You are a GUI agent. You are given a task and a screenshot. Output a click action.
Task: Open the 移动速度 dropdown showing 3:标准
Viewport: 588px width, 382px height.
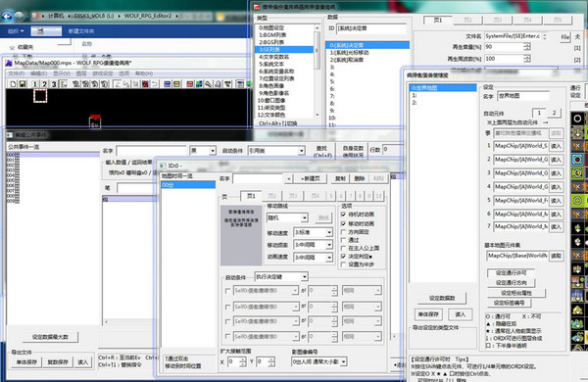(x=313, y=232)
